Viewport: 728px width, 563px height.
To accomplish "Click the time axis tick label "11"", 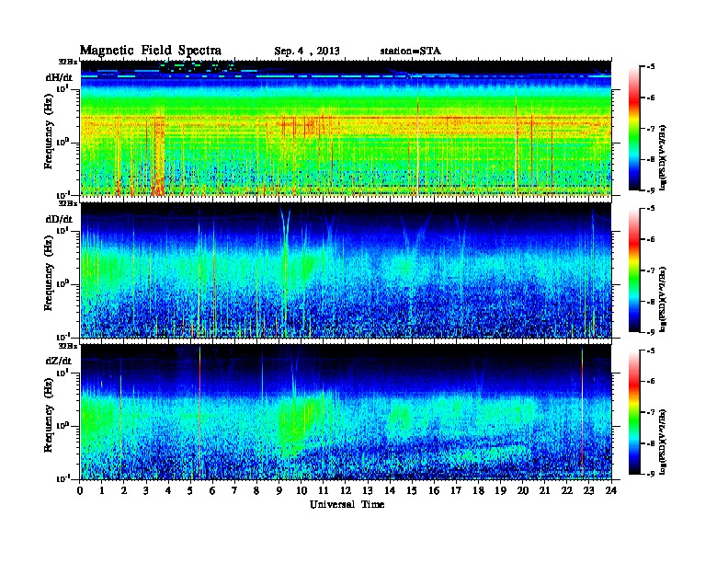I will pyautogui.click(x=324, y=491).
